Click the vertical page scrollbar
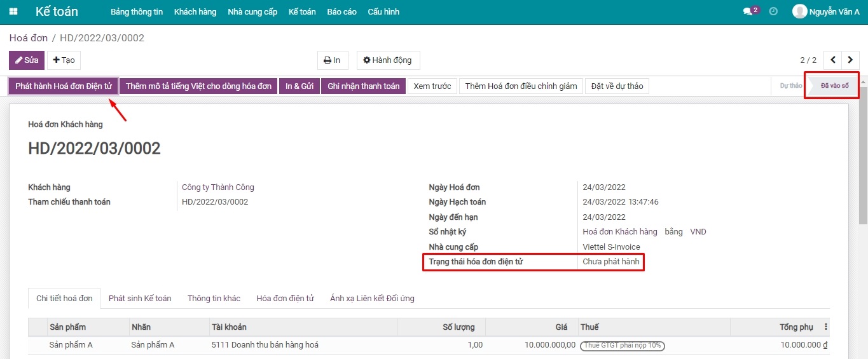The image size is (868, 359). pyautogui.click(x=863, y=159)
